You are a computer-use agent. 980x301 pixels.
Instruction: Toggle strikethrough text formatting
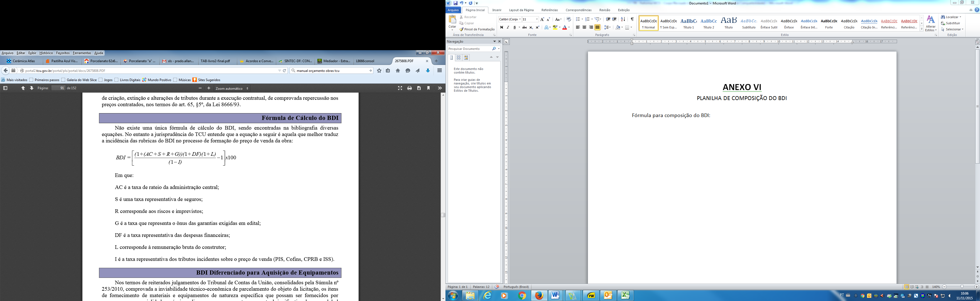[525, 27]
